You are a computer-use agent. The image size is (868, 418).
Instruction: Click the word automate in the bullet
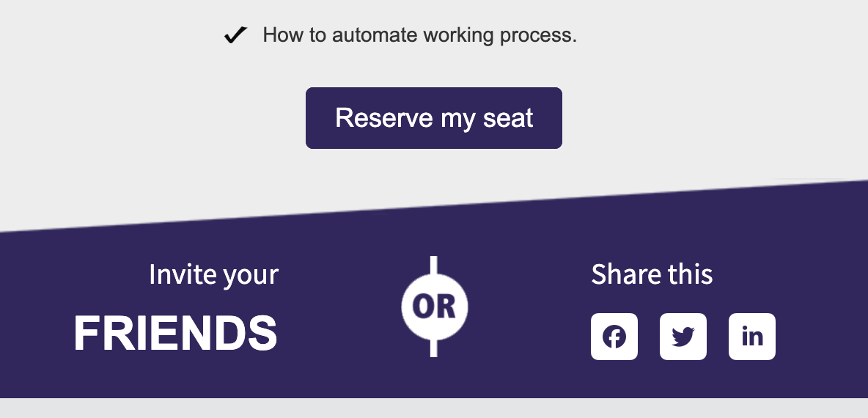[x=375, y=35]
